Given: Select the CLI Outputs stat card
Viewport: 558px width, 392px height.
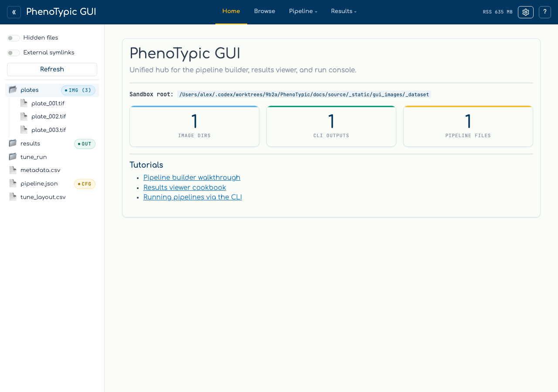Looking at the screenshot, I should (331, 126).
